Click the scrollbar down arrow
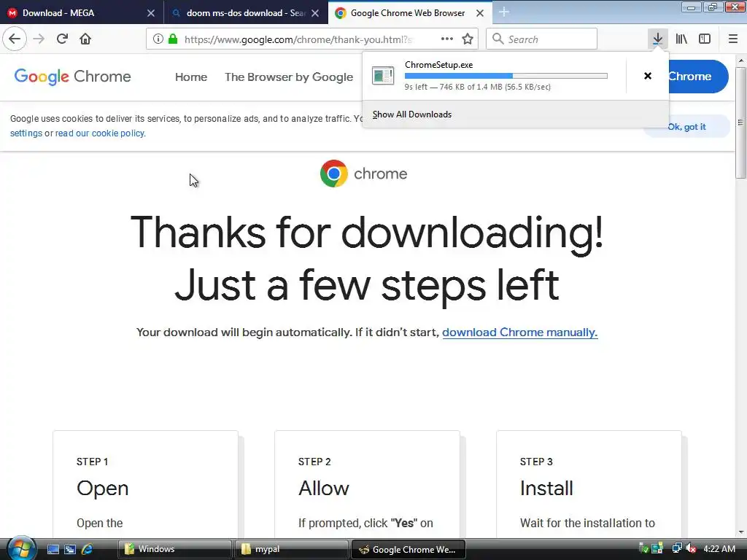Screen dimensions: 747x560 tap(741, 532)
